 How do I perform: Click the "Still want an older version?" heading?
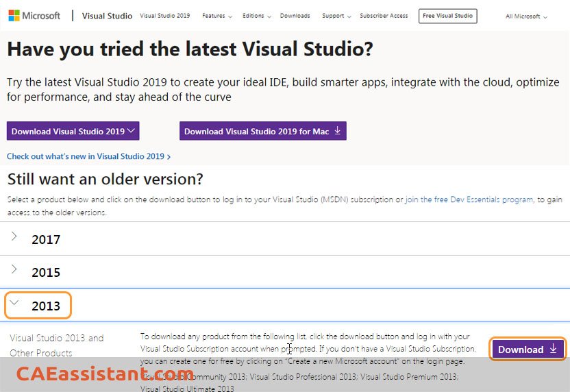tap(105, 179)
